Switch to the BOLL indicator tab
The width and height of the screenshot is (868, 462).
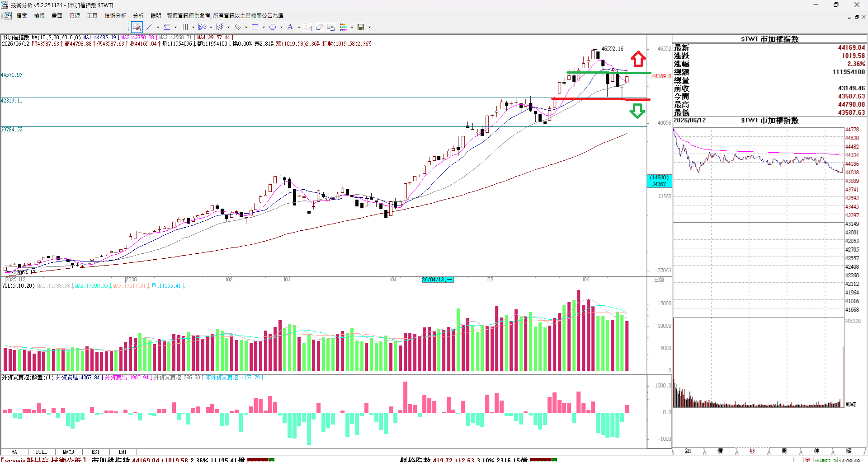point(41,452)
